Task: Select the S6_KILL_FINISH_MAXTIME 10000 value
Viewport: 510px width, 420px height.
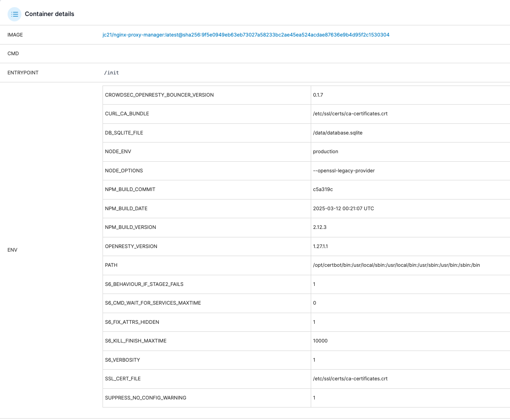Action: pos(320,341)
